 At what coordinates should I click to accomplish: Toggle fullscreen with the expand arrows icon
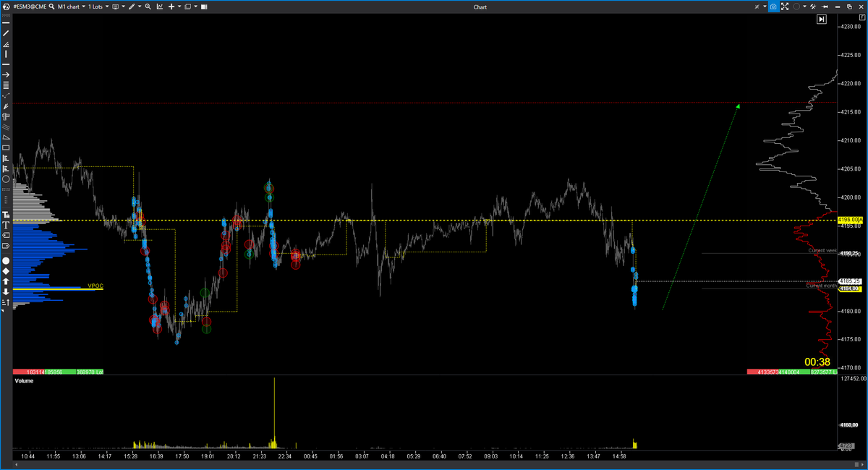(785, 7)
